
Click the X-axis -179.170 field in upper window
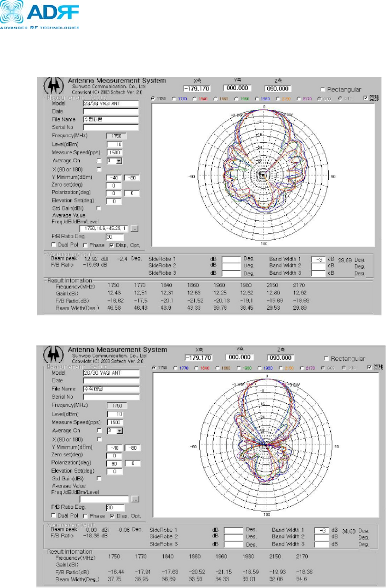click(198, 89)
